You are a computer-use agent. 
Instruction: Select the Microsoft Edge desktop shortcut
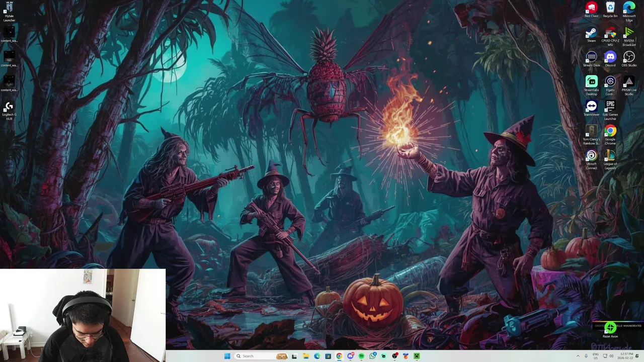629,12
